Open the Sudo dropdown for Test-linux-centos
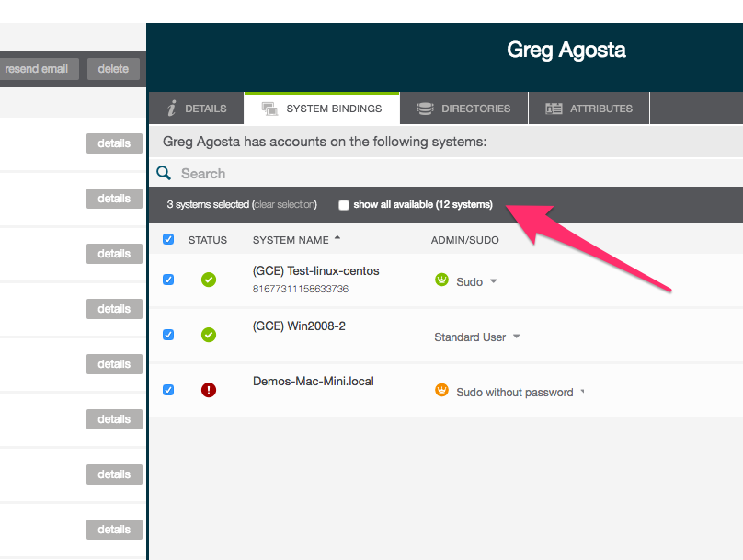Screen dimensions: 743x560 (494, 281)
